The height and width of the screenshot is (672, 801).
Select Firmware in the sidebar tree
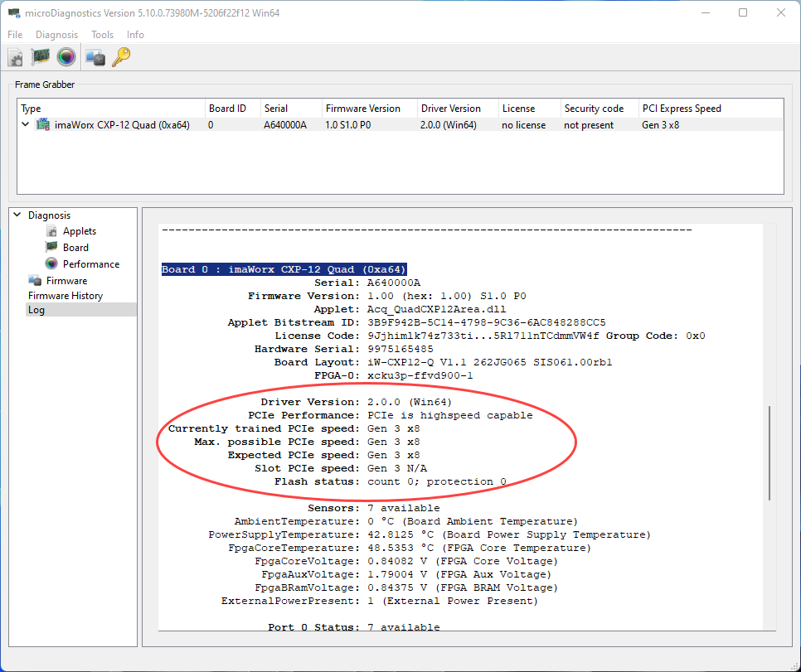click(66, 281)
